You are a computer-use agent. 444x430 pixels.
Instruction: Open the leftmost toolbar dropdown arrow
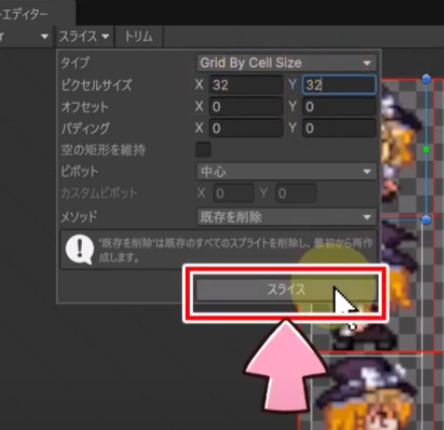tap(45, 36)
